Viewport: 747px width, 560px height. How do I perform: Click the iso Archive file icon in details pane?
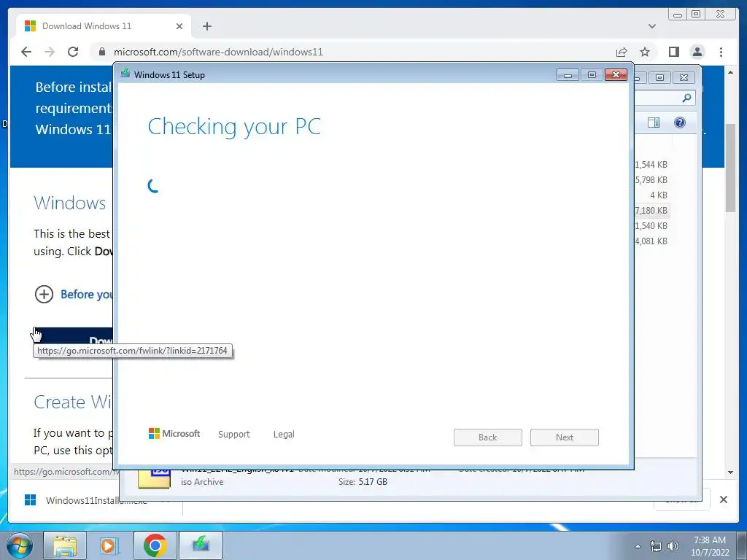point(154,478)
